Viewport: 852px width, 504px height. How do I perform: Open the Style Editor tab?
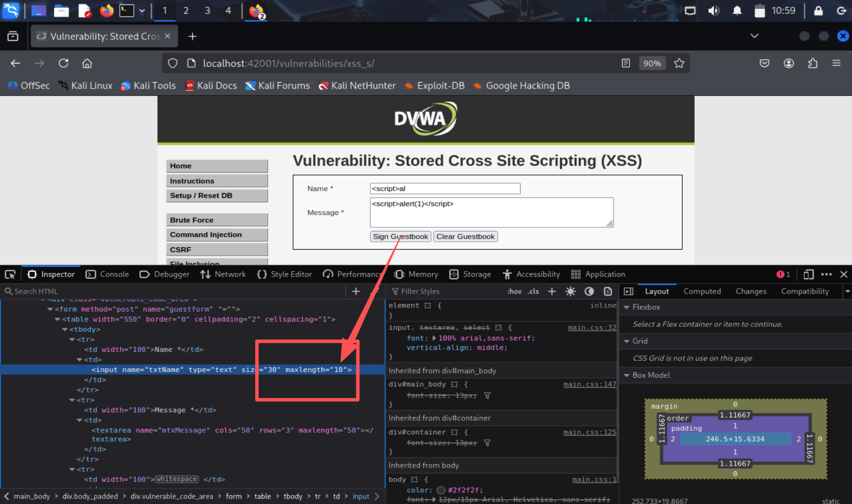coord(285,274)
